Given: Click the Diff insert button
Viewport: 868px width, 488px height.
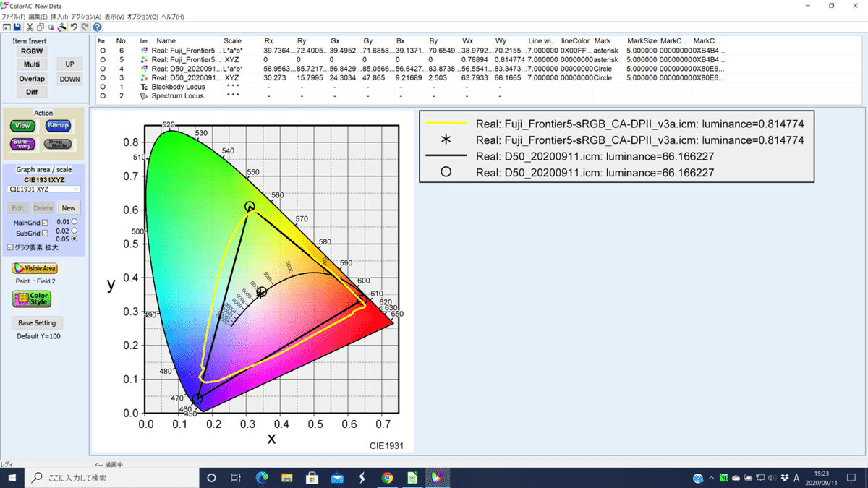Looking at the screenshot, I should pos(31,92).
